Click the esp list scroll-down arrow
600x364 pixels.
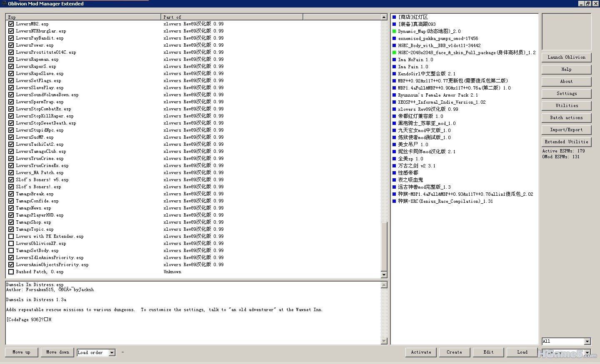click(384, 275)
